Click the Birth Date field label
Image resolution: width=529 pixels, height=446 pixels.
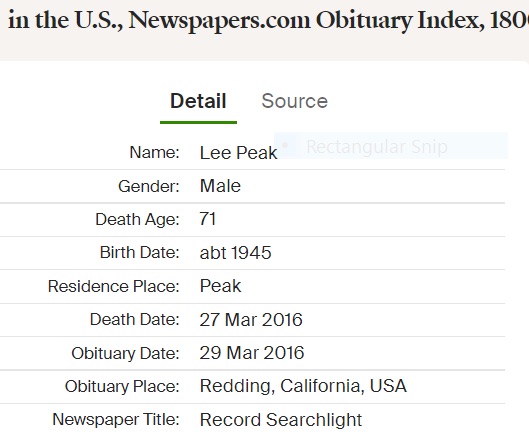140,253
